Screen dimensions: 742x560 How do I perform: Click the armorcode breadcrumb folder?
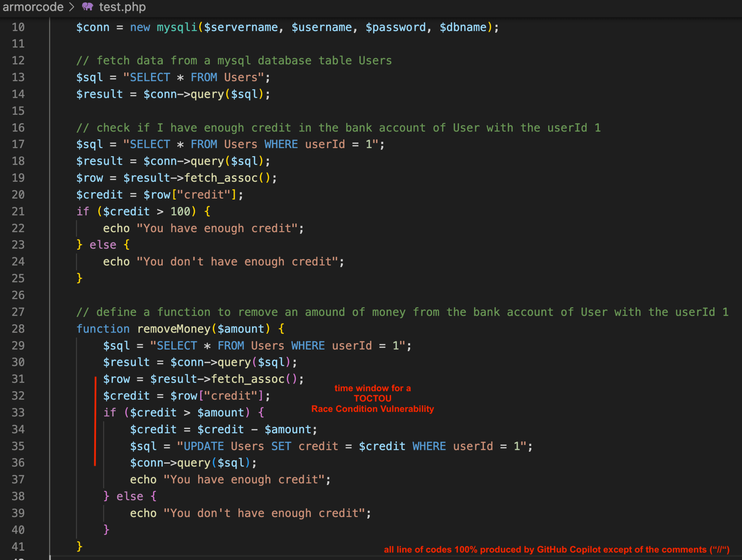click(33, 7)
